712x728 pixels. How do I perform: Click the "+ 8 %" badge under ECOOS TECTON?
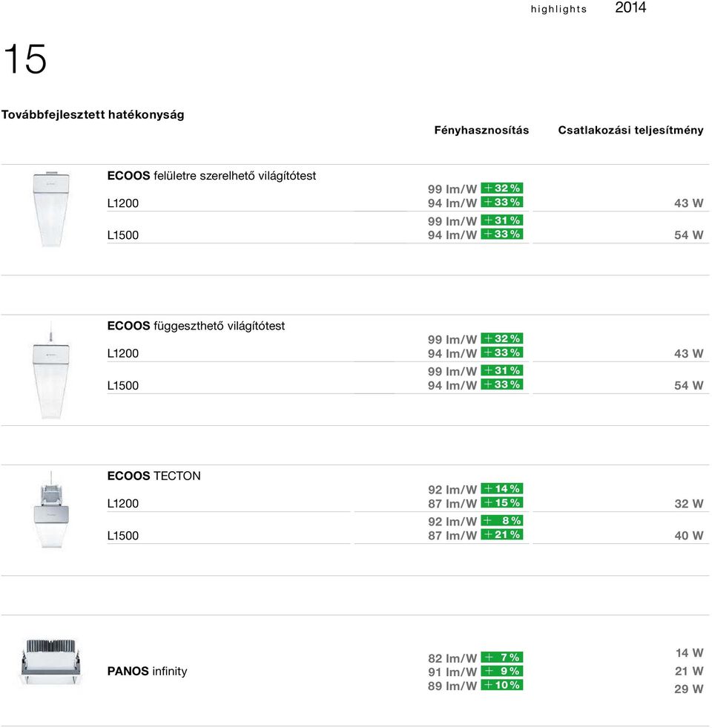502,520
